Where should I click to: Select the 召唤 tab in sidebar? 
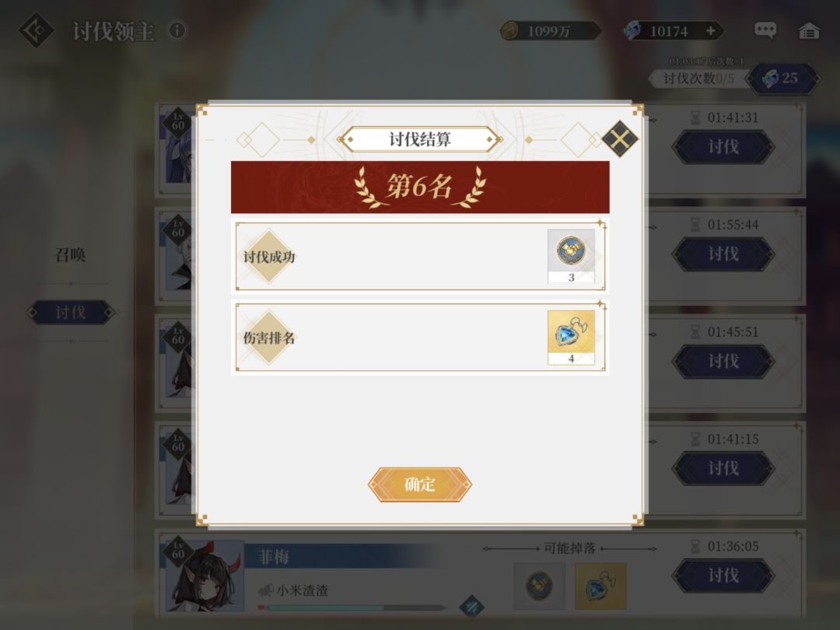coord(70,254)
